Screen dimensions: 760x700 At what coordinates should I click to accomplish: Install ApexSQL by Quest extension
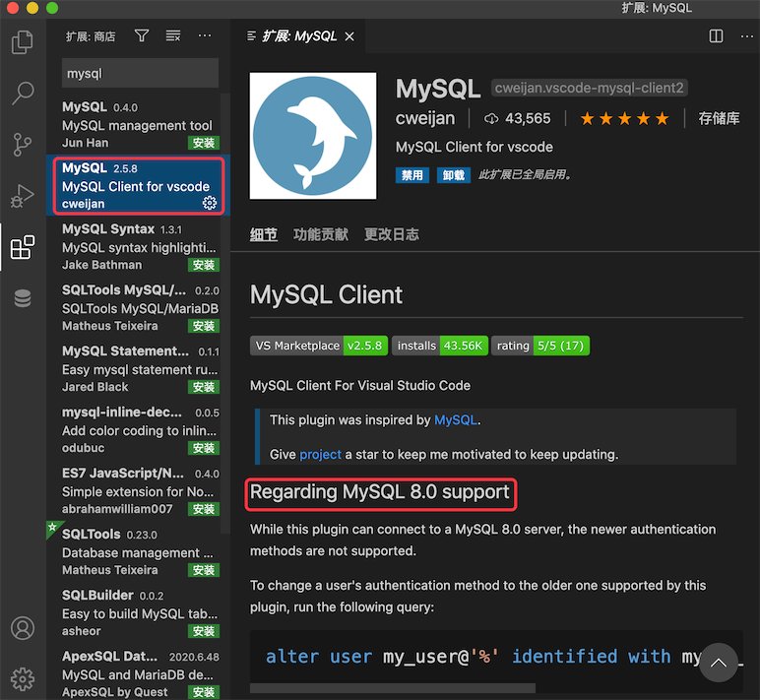point(204,693)
